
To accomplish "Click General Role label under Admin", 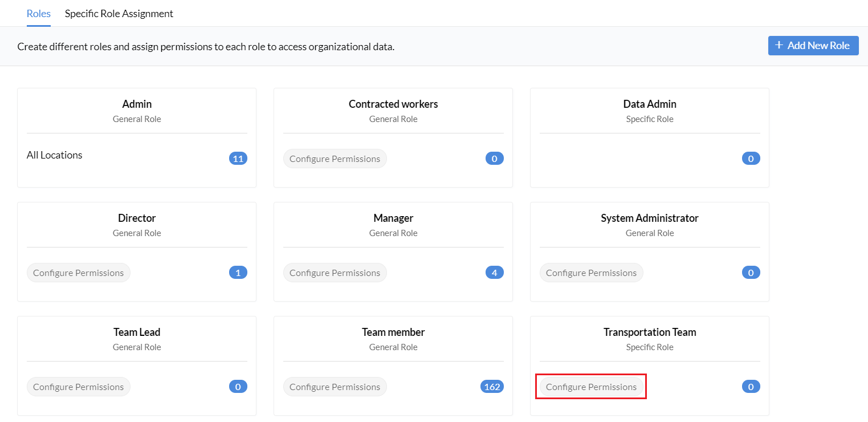I will [137, 119].
